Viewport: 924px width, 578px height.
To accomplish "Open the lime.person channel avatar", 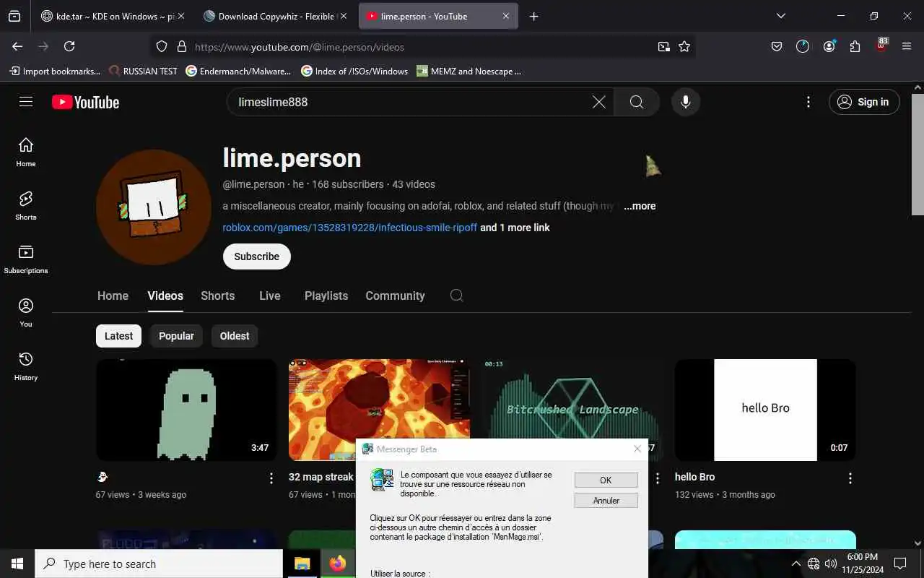I will (x=154, y=207).
